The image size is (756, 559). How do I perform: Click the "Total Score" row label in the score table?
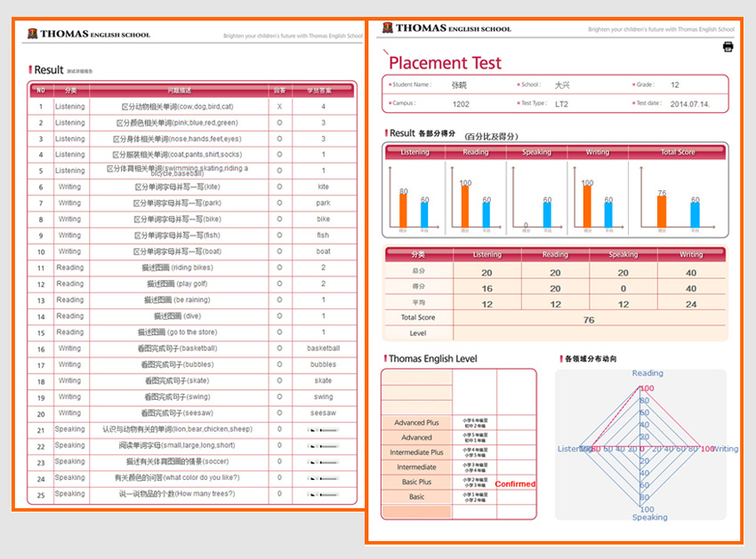pos(418,317)
